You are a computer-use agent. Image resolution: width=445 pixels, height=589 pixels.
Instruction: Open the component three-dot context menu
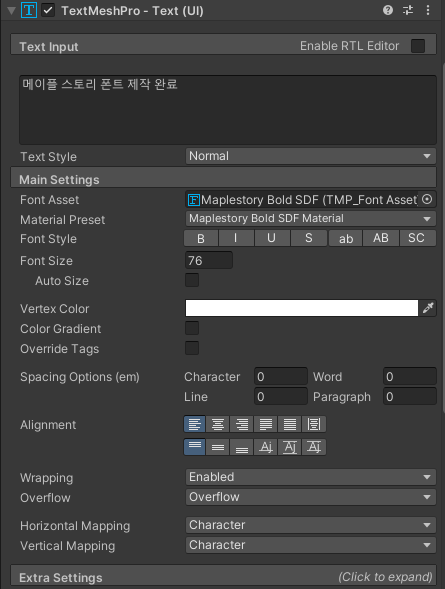(428, 10)
